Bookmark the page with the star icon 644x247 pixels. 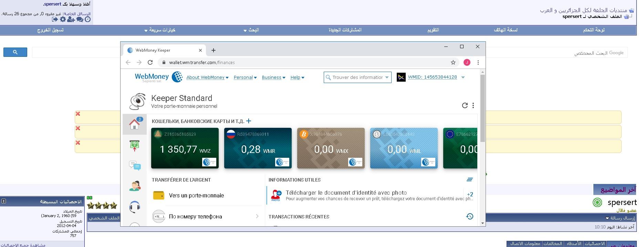[x=453, y=62]
